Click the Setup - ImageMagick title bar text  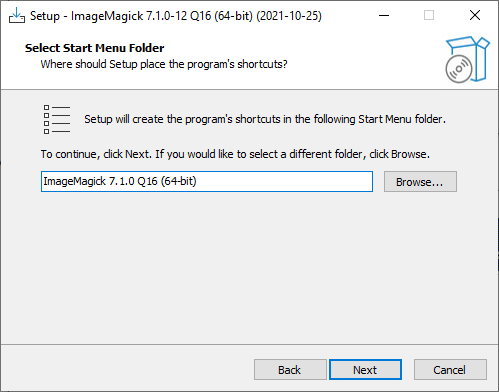click(176, 16)
